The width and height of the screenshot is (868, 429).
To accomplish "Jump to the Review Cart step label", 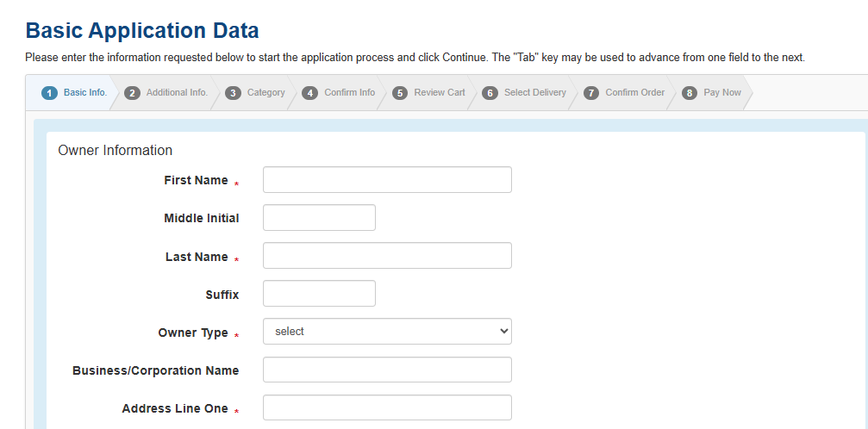I will [439, 93].
